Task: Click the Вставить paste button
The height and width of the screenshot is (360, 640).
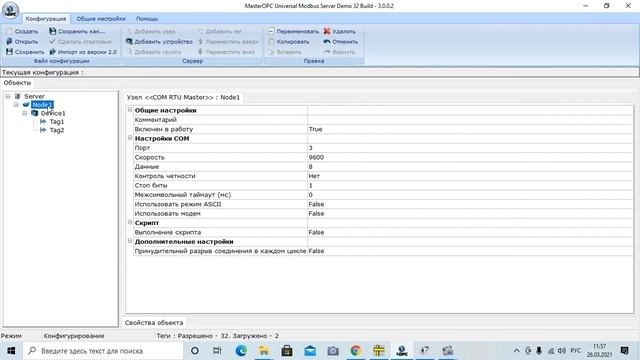Action: point(285,52)
